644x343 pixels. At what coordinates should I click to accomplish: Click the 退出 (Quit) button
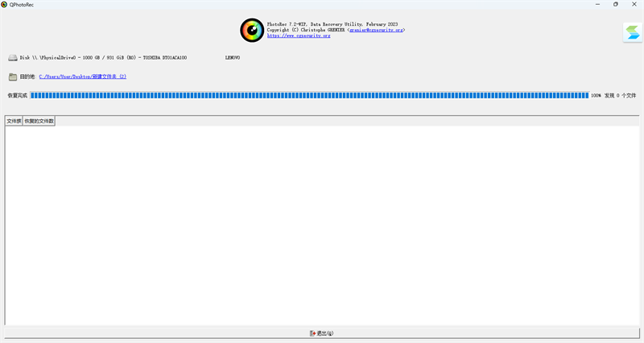321,333
